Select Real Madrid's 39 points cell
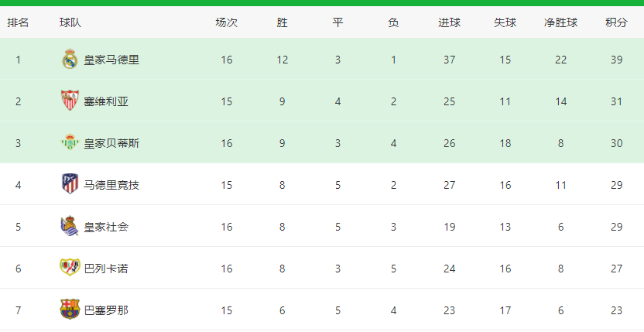The width and height of the screenshot is (644, 332). 616,60
